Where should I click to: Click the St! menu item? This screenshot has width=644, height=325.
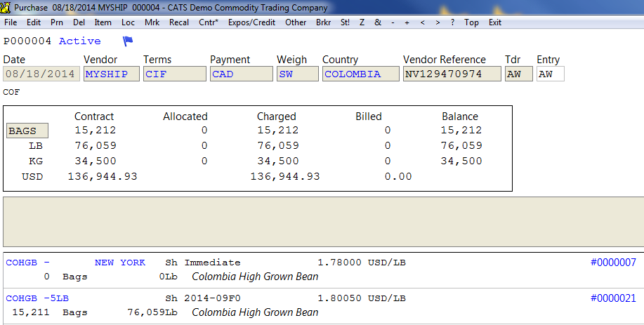[x=345, y=22]
